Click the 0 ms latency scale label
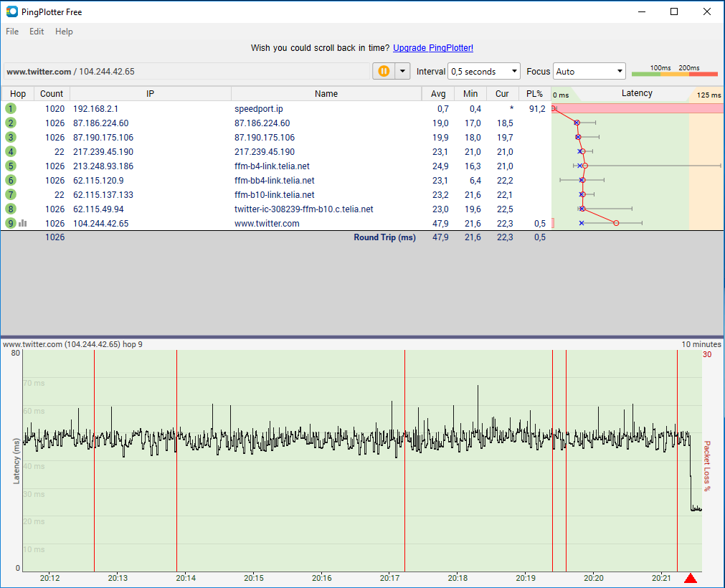Screen dimensions: 725x588 pyautogui.click(x=561, y=95)
